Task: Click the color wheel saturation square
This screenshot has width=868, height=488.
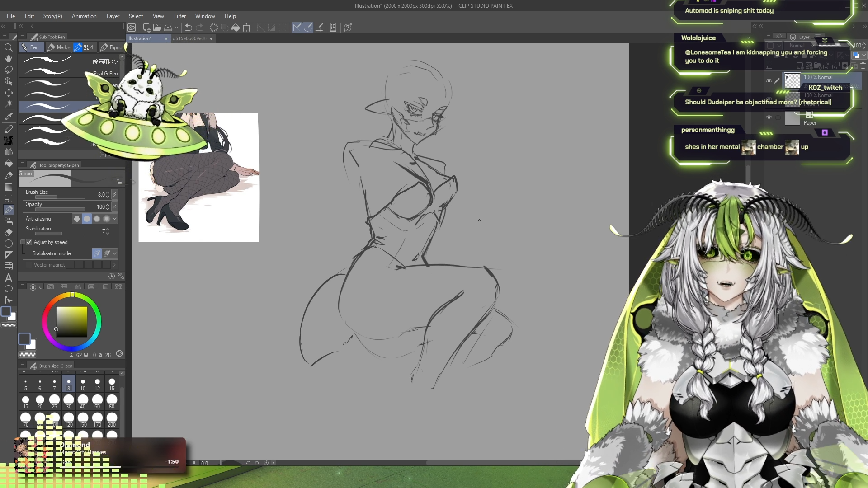Action: click(x=71, y=322)
